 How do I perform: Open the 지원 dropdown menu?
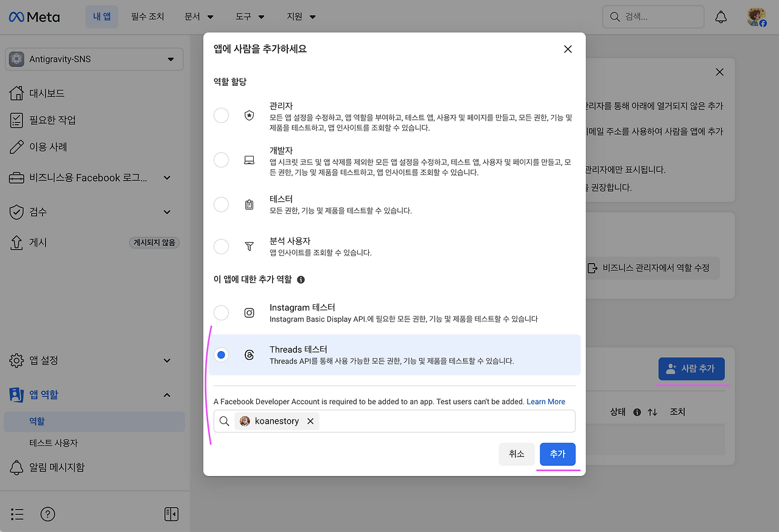[301, 17]
